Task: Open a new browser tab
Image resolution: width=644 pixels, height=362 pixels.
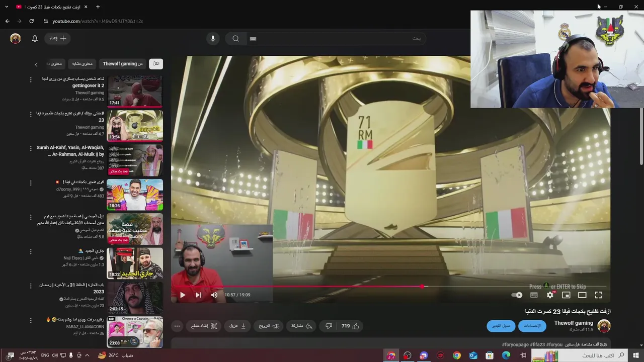Action: (98, 7)
